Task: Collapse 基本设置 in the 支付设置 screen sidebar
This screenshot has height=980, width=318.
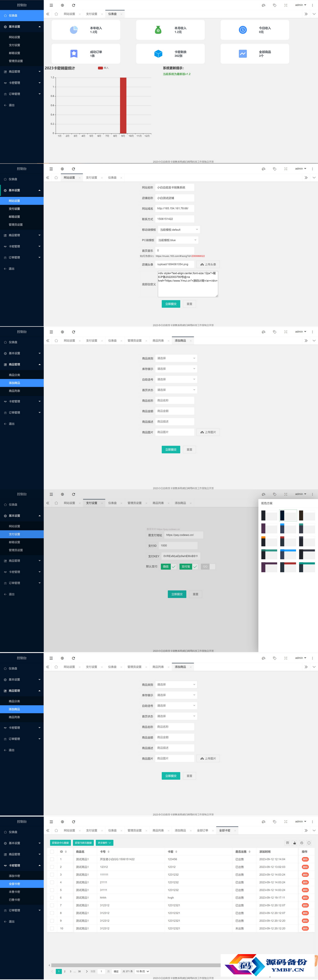Action: (x=22, y=516)
